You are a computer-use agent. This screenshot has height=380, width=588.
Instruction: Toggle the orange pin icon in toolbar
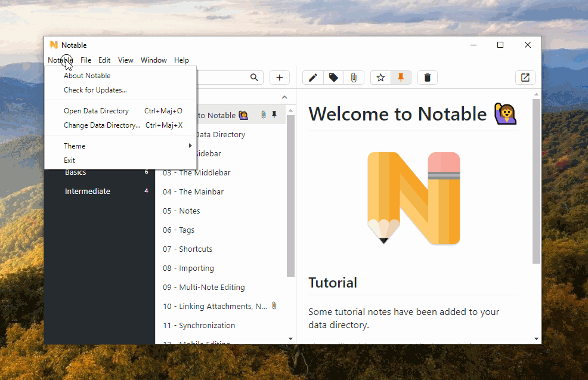coord(401,78)
